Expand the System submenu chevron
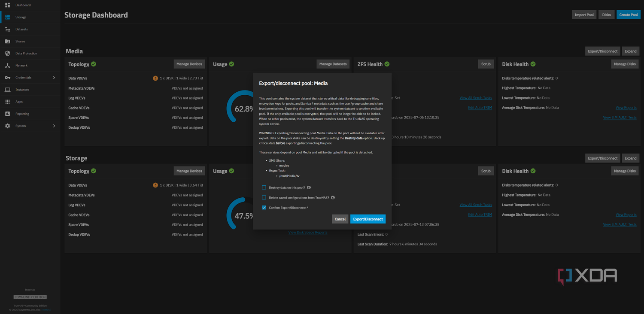The height and width of the screenshot is (314, 644). (54, 126)
